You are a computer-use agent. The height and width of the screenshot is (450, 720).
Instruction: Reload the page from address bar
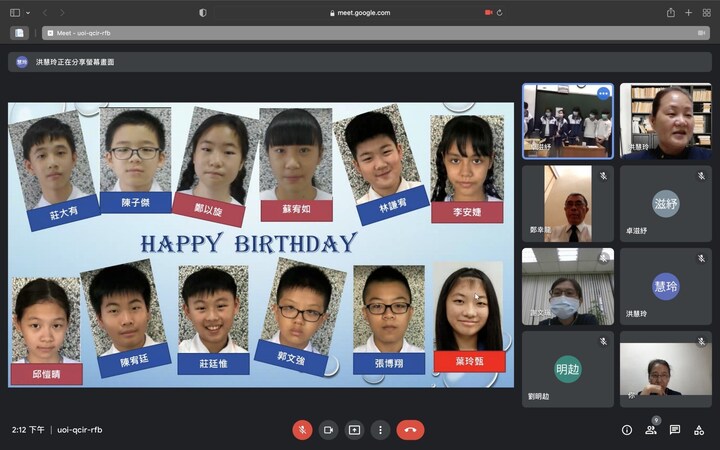[x=499, y=13]
